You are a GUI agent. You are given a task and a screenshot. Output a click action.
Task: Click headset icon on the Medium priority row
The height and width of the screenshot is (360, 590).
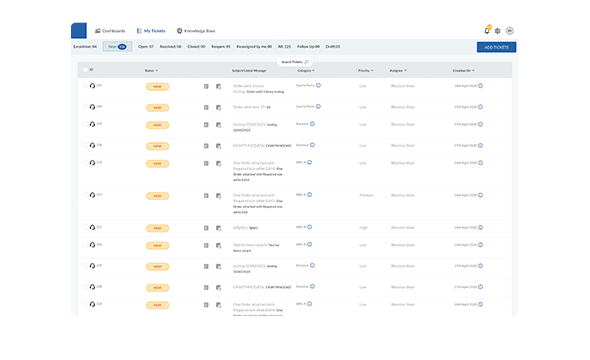(x=92, y=195)
